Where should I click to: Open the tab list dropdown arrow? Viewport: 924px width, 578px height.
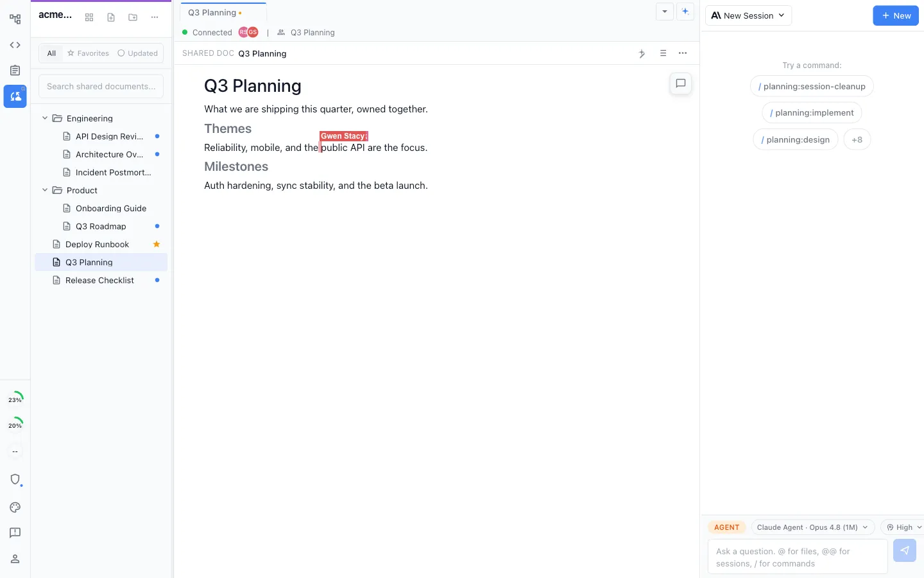coord(665,12)
